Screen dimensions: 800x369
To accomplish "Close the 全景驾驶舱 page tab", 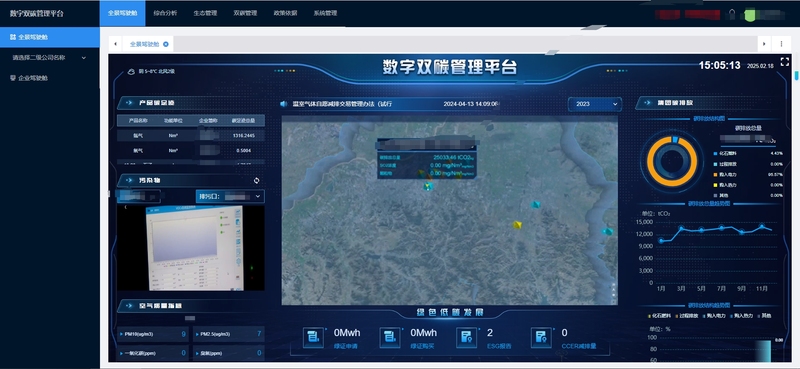I will [166, 44].
